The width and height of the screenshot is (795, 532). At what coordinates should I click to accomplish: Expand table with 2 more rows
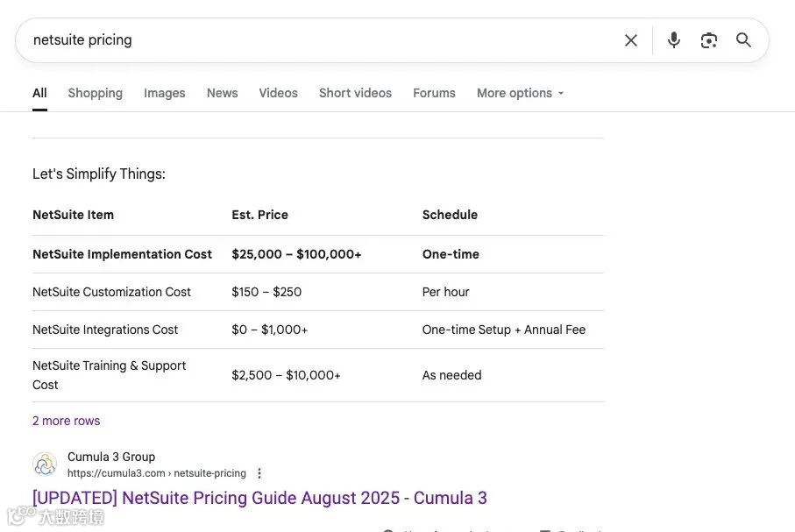67,421
